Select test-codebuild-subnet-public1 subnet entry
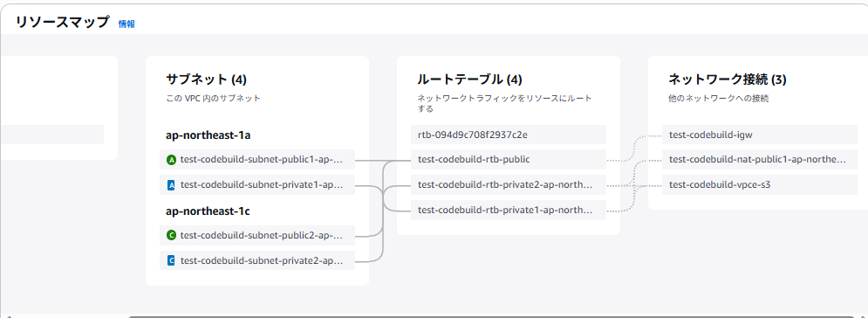The height and width of the screenshot is (318, 868). pos(256,160)
